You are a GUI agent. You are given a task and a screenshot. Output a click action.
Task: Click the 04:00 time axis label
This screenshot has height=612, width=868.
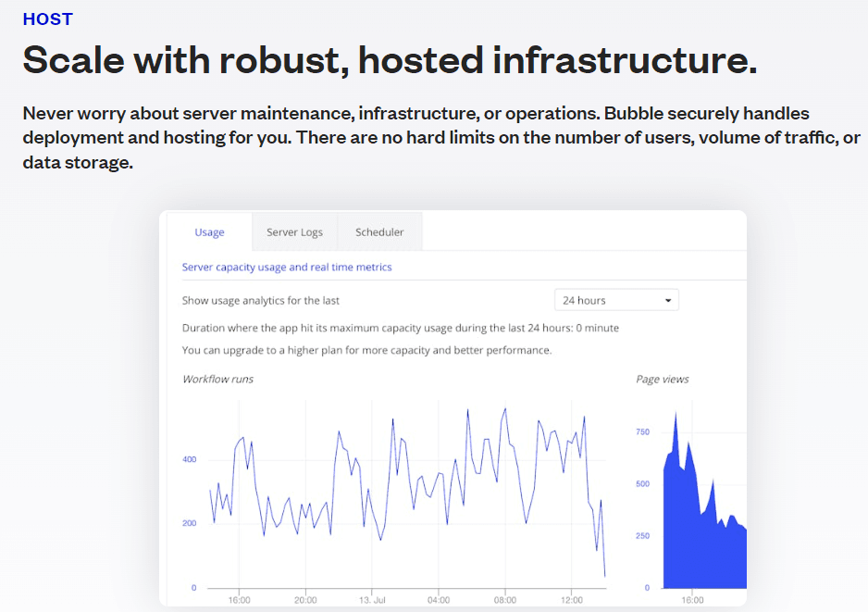pyautogui.click(x=439, y=600)
